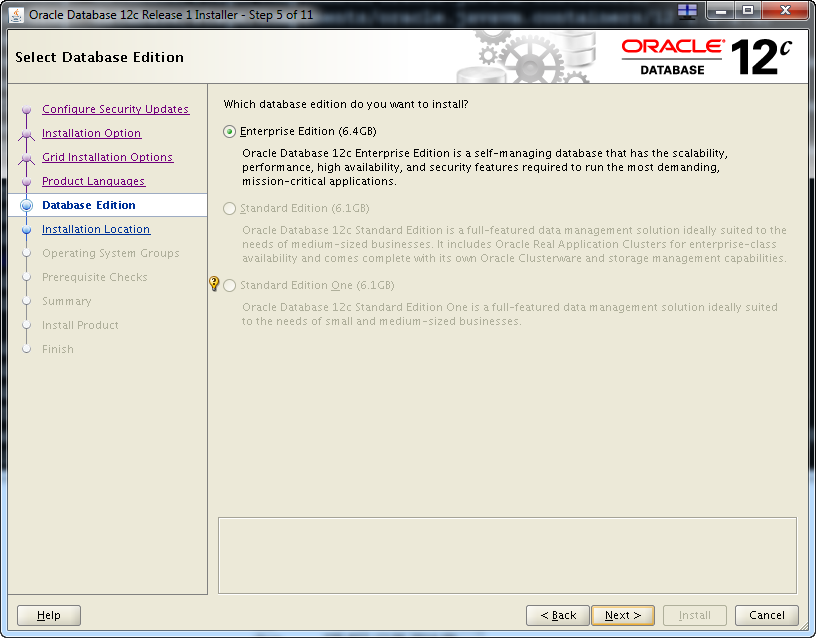This screenshot has width=816, height=638.
Task: Minimize the installer window
Action: tap(721, 10)
